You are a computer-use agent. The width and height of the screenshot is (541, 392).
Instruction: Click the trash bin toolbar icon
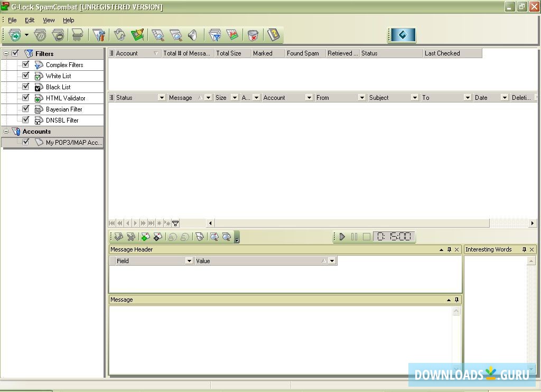pos(253,35)
